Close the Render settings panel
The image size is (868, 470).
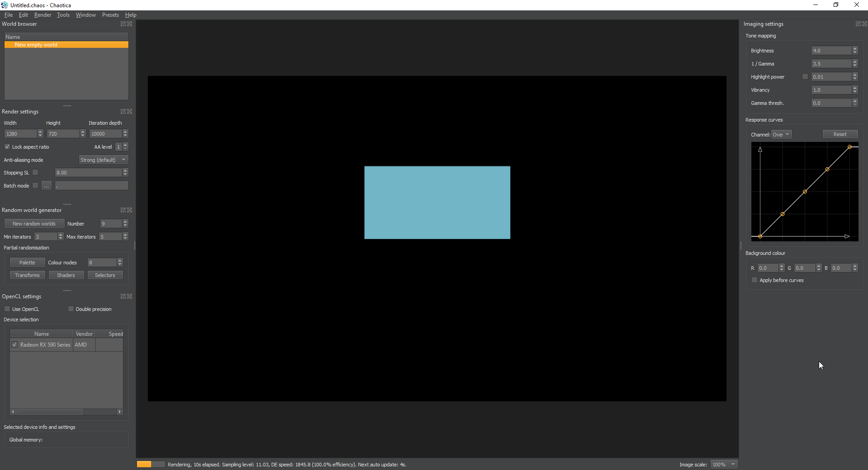click(130, 112)
